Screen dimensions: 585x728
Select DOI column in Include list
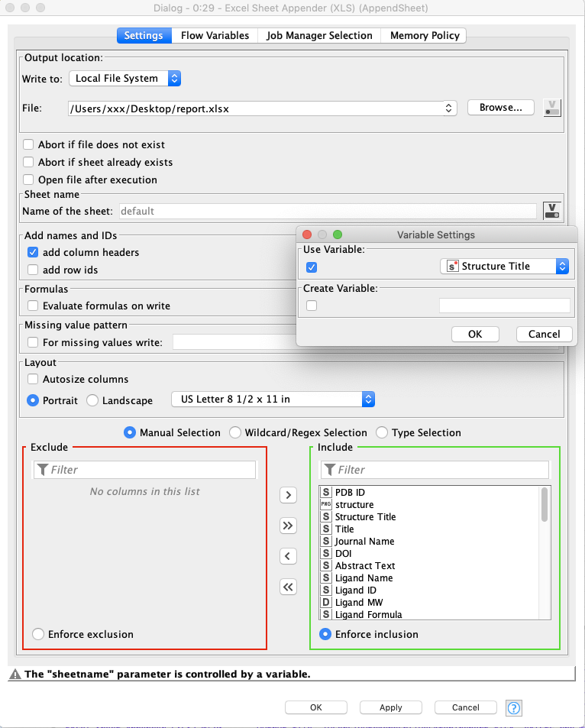pyautogui.click(x=343, y=553)
